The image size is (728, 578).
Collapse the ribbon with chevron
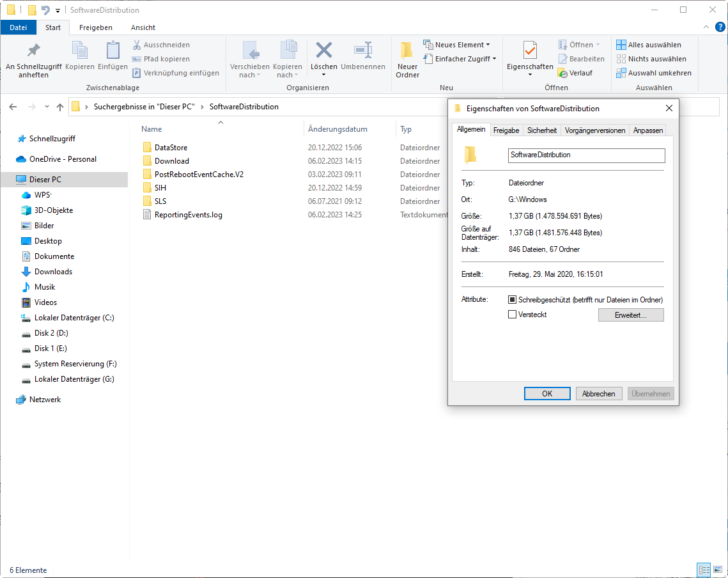706,27
